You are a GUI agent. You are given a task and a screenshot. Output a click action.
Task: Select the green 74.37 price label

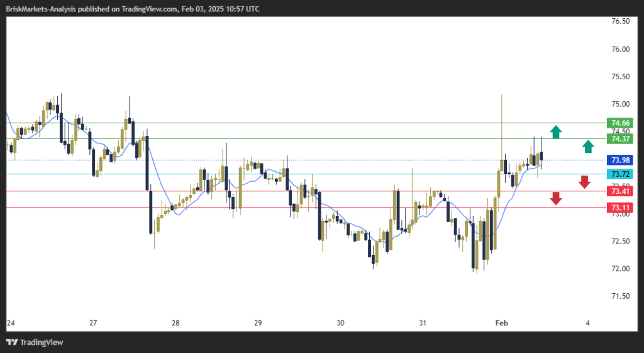(x=620, y=138)
